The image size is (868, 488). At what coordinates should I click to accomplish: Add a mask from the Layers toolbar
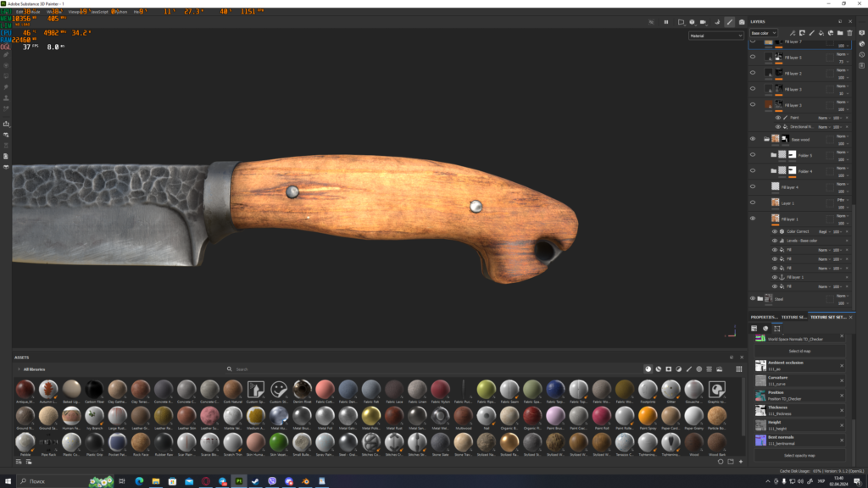click(x=802, y=33)
